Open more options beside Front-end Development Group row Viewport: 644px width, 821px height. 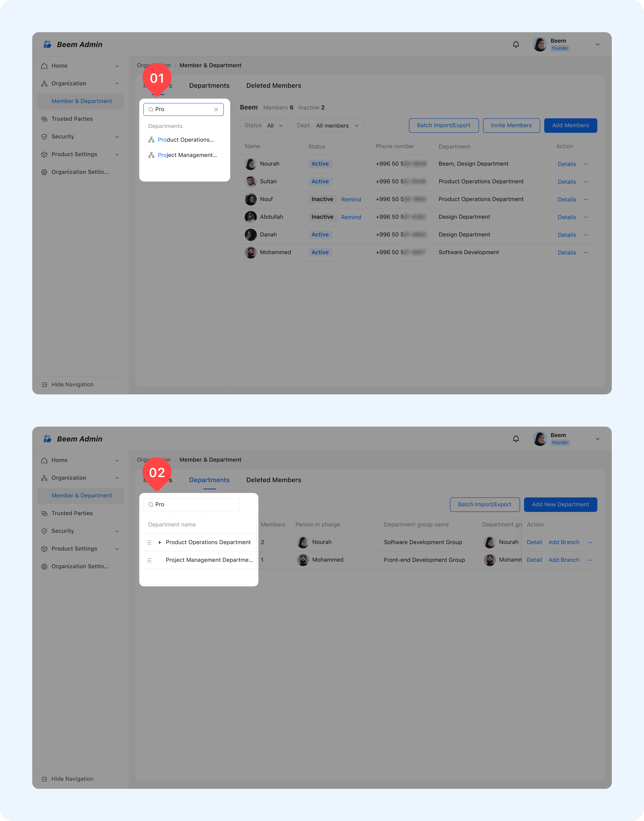click(x=590, y=560)
